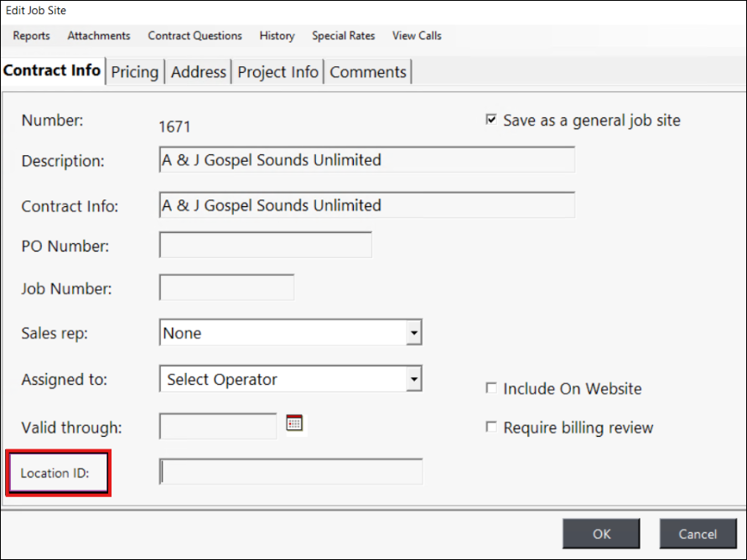This screenshot has height=560, width=747.
Task: Open the calendar date picker icon
Action: [293, 423]
